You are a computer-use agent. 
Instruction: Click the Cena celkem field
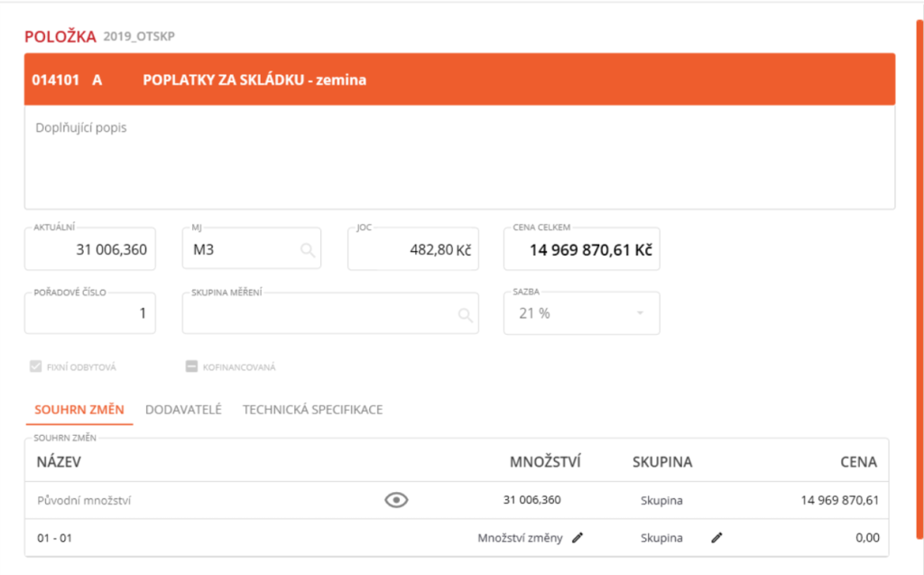click(581, 250)
